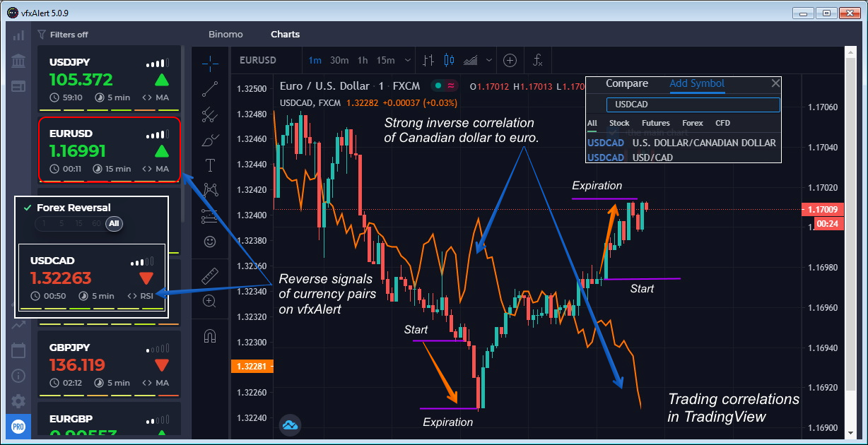This screenshot has height=445, width=868.
Task: Click the 105.372 USDJPY price value
Action: click(81, 80)
